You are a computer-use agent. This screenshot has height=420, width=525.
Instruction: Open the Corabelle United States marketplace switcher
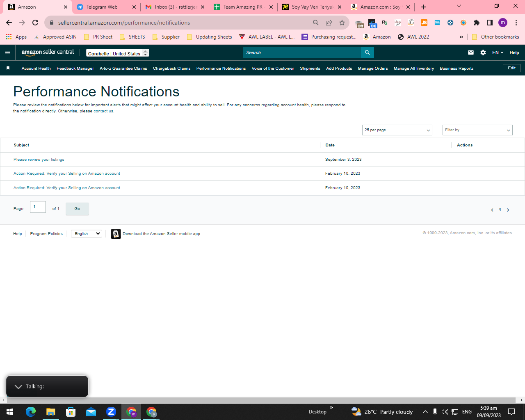pyautogui.click(x=118, y=53)
